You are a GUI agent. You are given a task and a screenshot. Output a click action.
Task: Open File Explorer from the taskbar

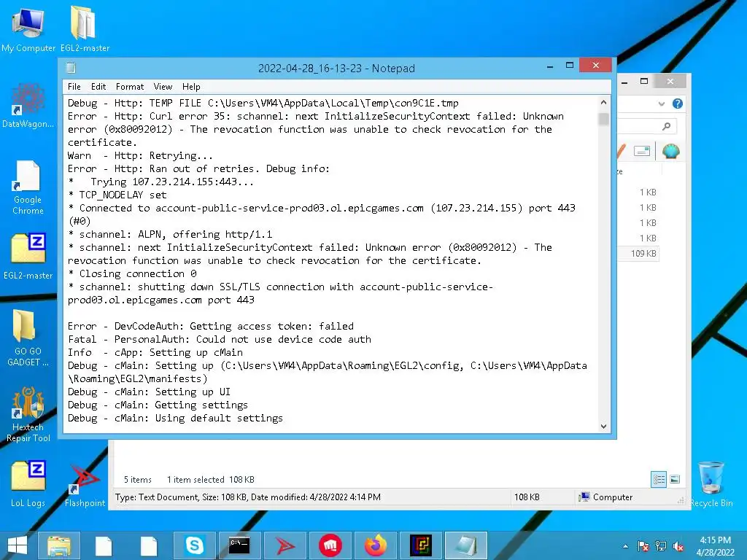58,545
